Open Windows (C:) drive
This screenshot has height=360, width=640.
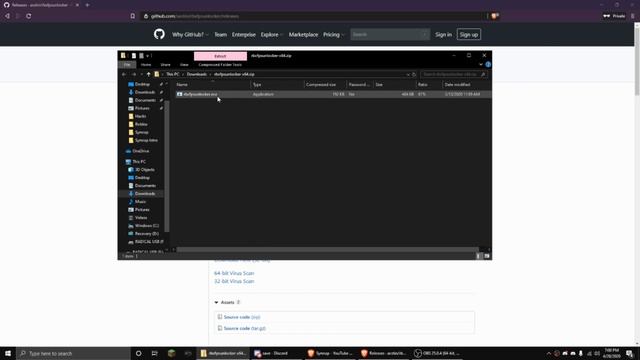point(147,226)
